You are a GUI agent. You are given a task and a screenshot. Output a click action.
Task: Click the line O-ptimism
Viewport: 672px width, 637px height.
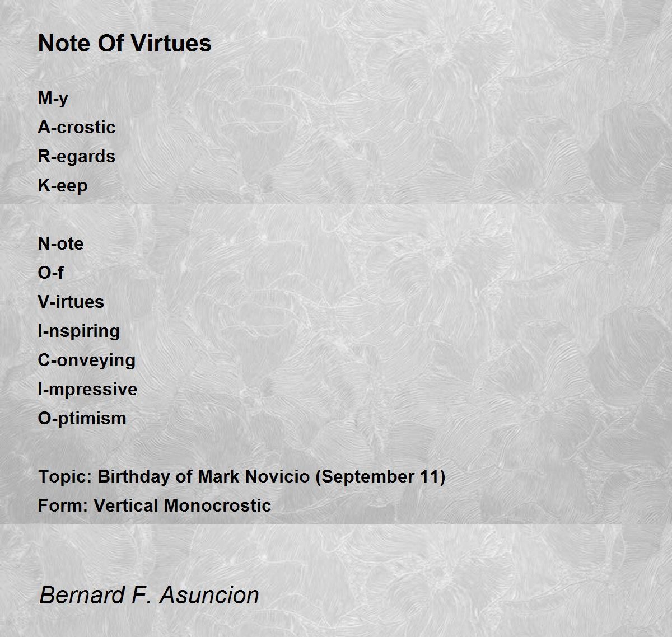(82, 419)
